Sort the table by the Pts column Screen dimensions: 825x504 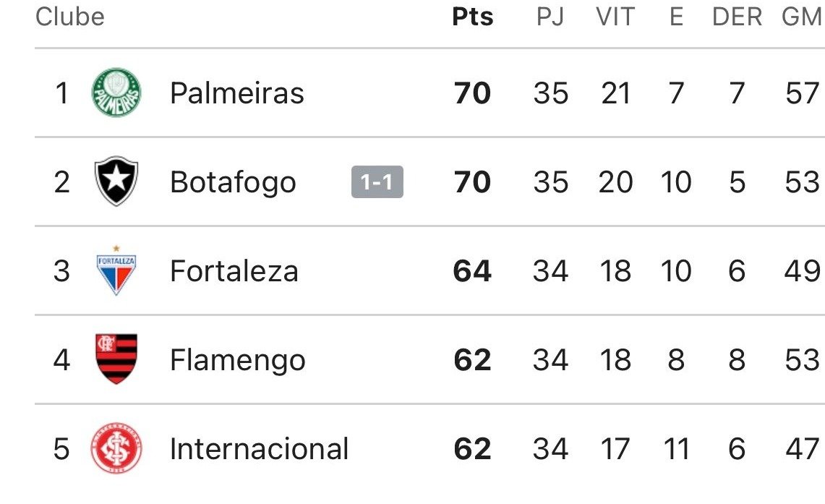472,17
